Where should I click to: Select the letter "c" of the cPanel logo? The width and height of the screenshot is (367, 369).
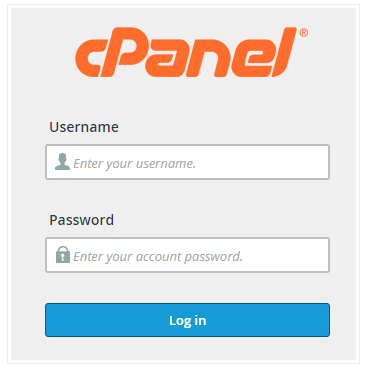pyautogui.click(x=88, y=58)
